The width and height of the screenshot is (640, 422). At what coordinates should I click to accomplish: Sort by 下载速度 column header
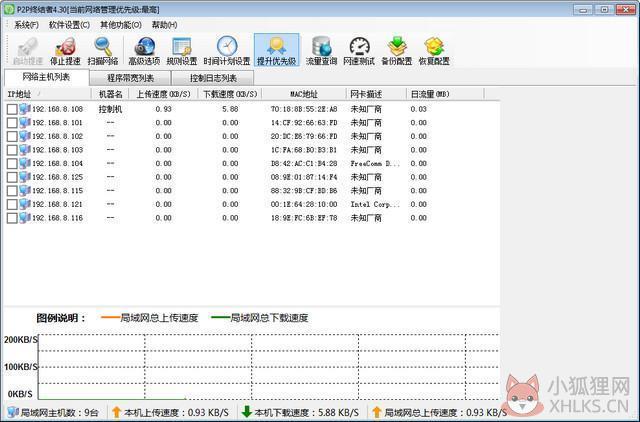pos(230,94)
